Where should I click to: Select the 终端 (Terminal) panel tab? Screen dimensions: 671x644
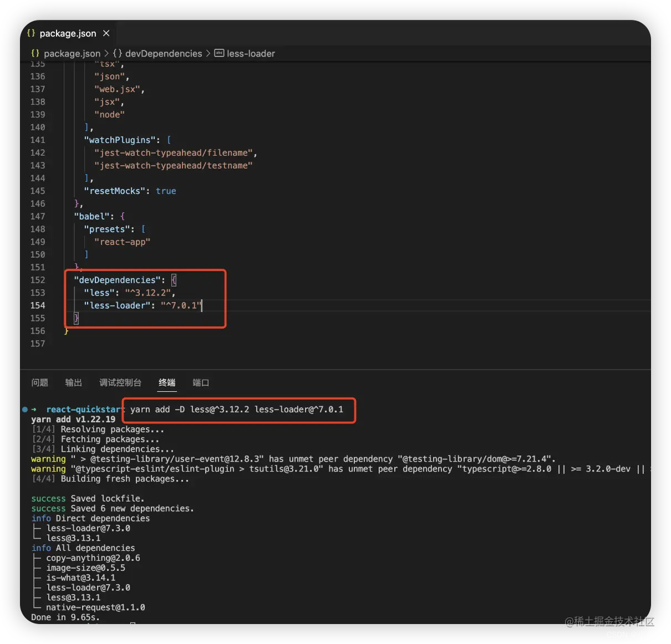pos(167,382)
